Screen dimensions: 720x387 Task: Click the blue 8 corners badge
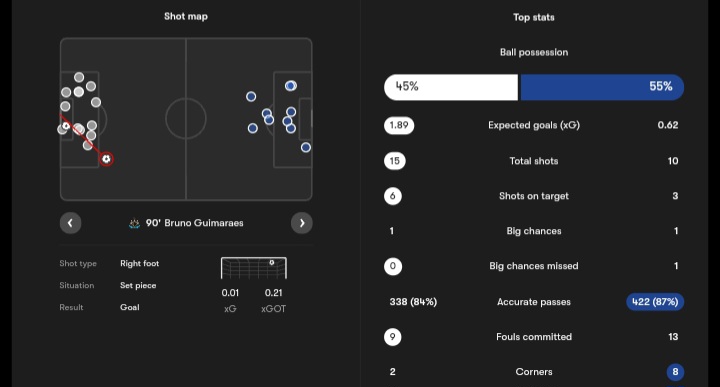coord(675,372)
